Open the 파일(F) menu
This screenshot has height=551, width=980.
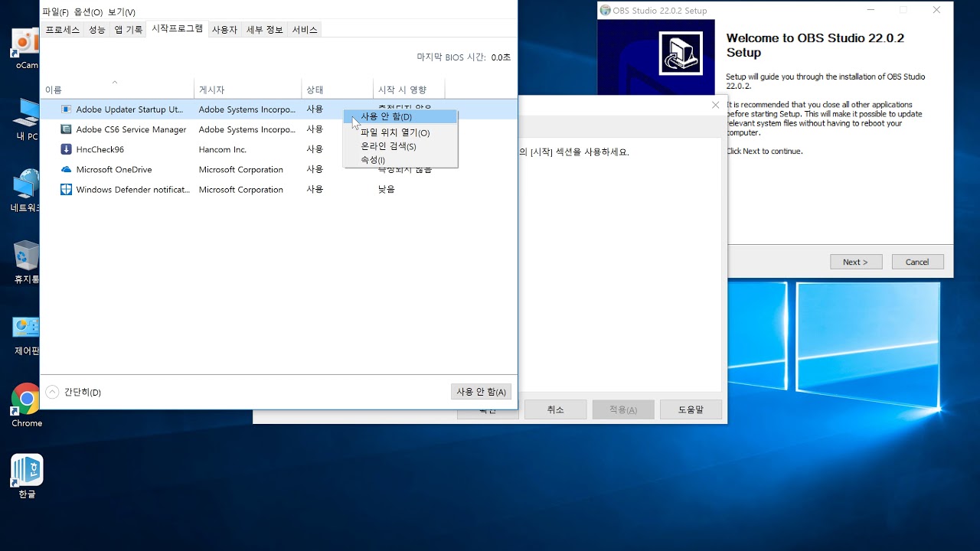click(x=56, y=11)
